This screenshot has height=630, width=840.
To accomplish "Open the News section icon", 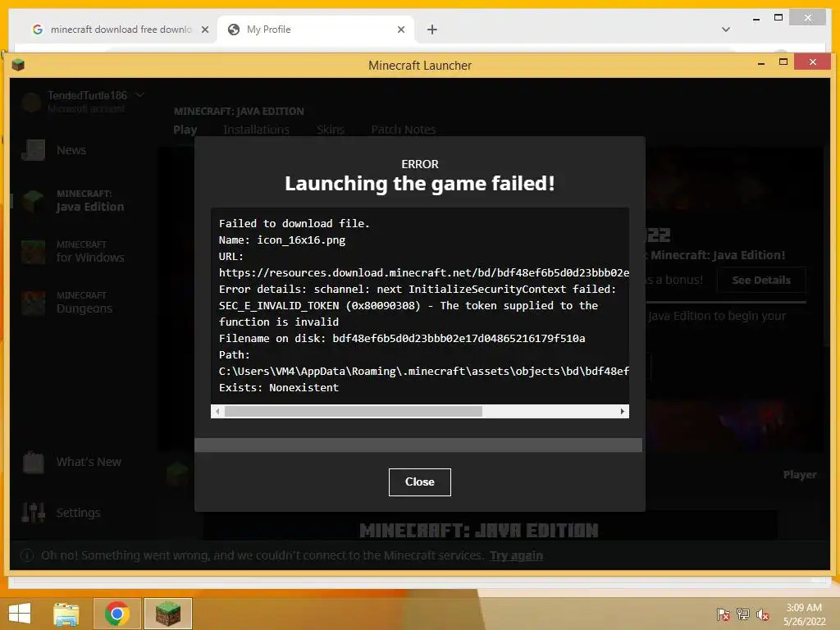I will tap(33, 150).
